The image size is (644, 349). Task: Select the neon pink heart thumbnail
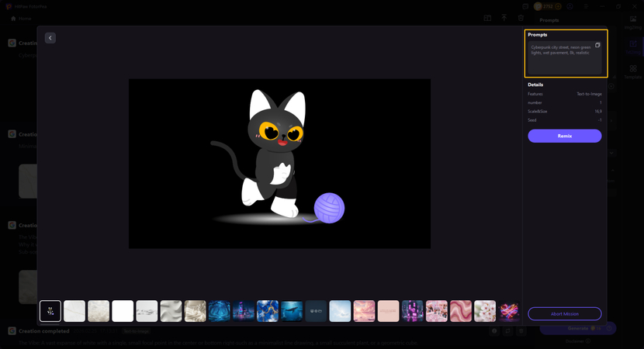pyautogui.click(x=509, y=311)
